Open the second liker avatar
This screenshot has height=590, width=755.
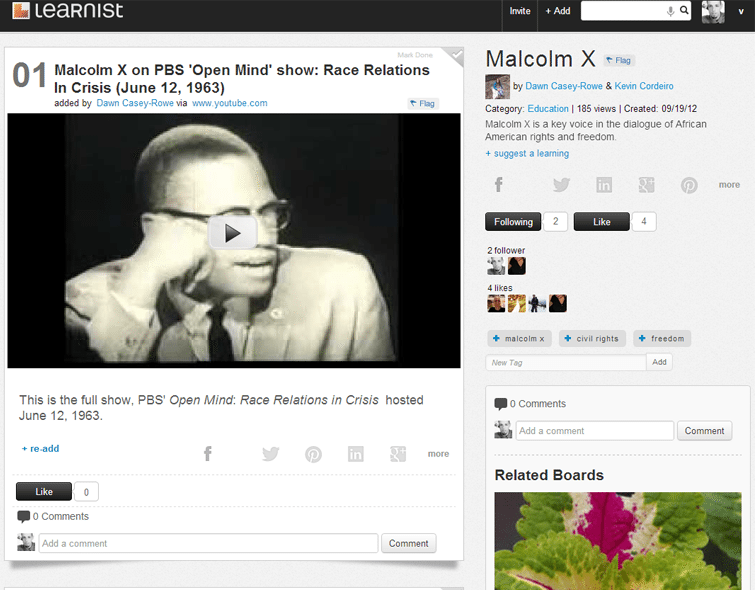pos(517,303)
